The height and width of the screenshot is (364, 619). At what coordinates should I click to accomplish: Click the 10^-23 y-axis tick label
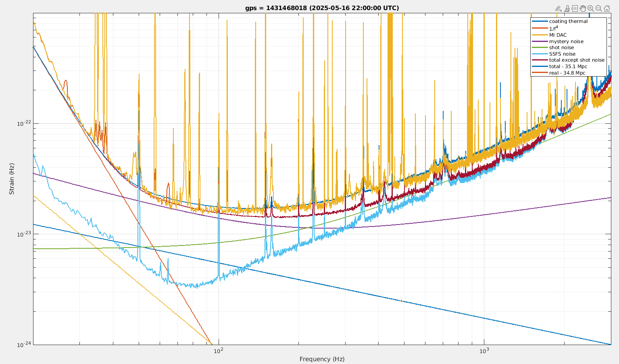click(x=24, y=234)
